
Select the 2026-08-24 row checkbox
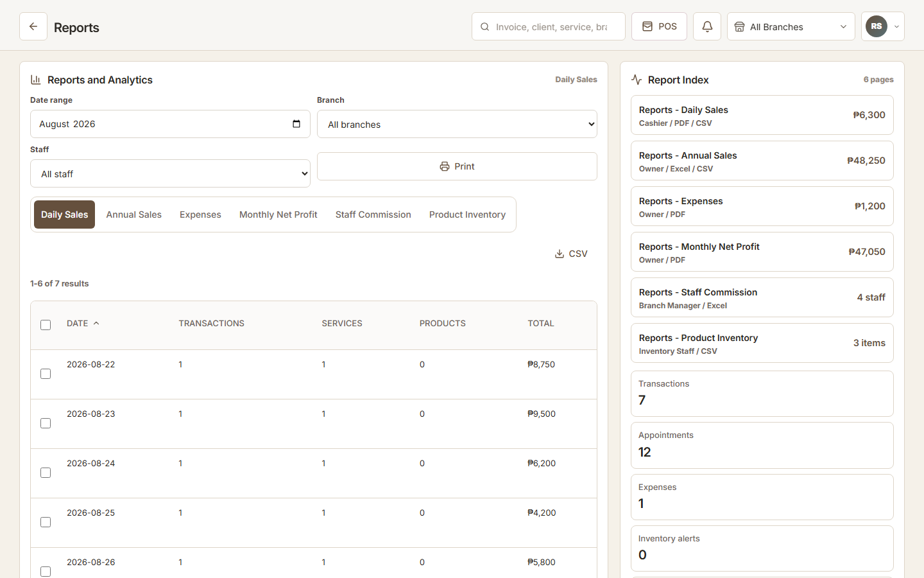pos(46,473)
